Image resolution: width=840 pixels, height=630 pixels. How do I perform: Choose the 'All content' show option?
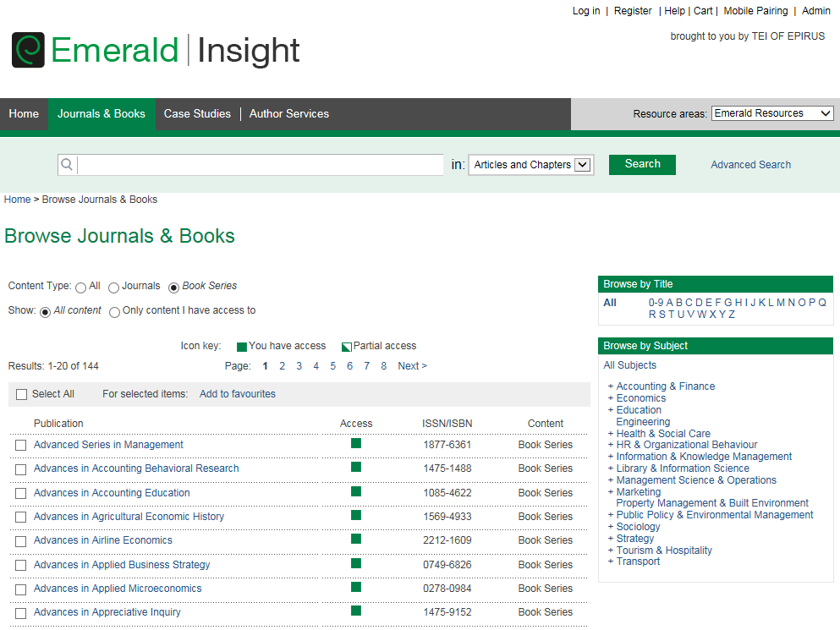tap(46, 312)
